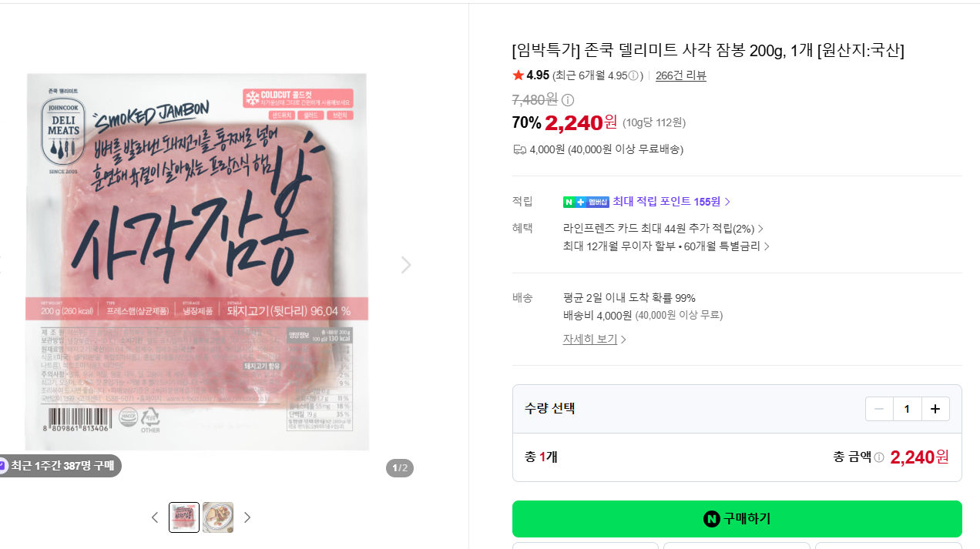This screenshot has height=549, width=980.
Task: Go to next thumbnails with right chevron
Action: click(x=247, y=517)
